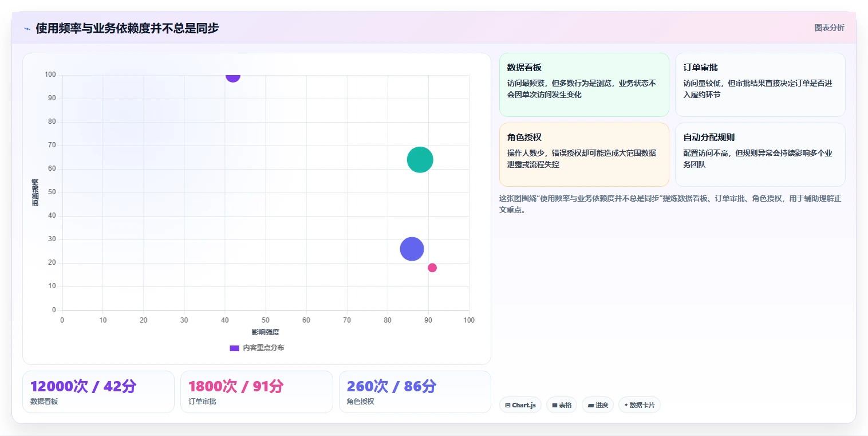The image size is (868, 436).
Task: Select the blue-violet bubble near value 26
Action: 412,249
